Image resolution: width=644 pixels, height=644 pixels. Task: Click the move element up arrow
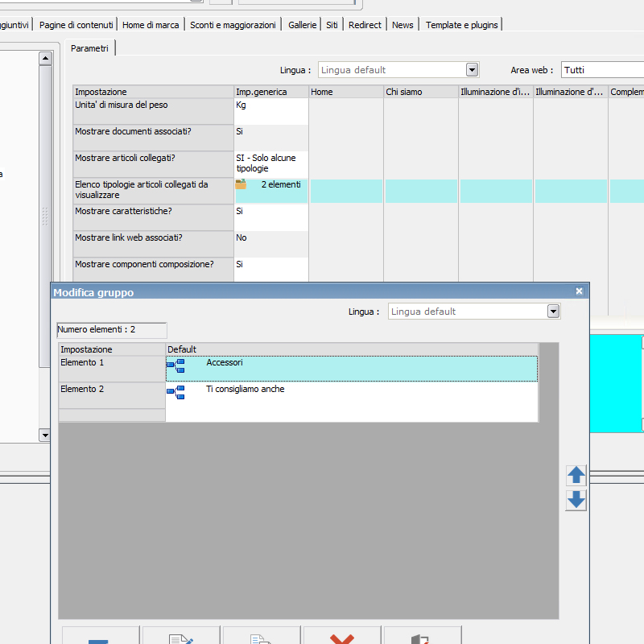click(576, 476)
